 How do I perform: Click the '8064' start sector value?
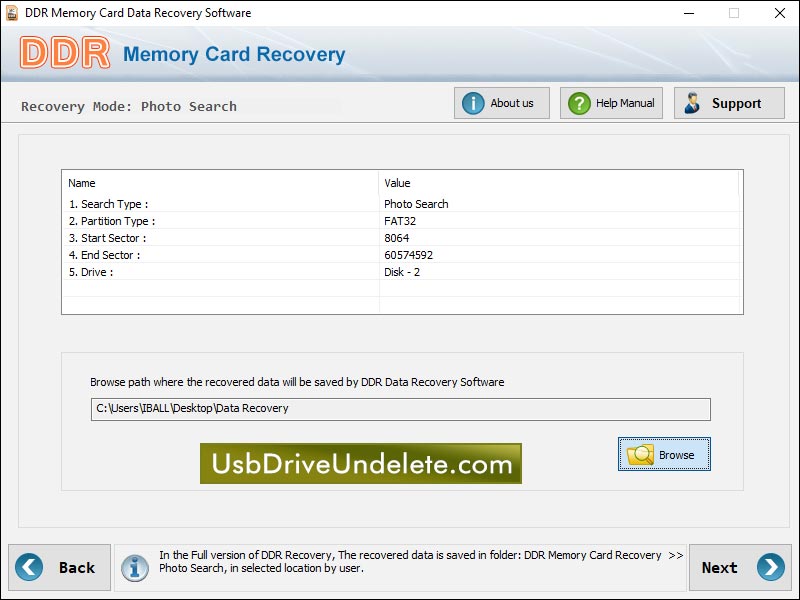(396, 238)
